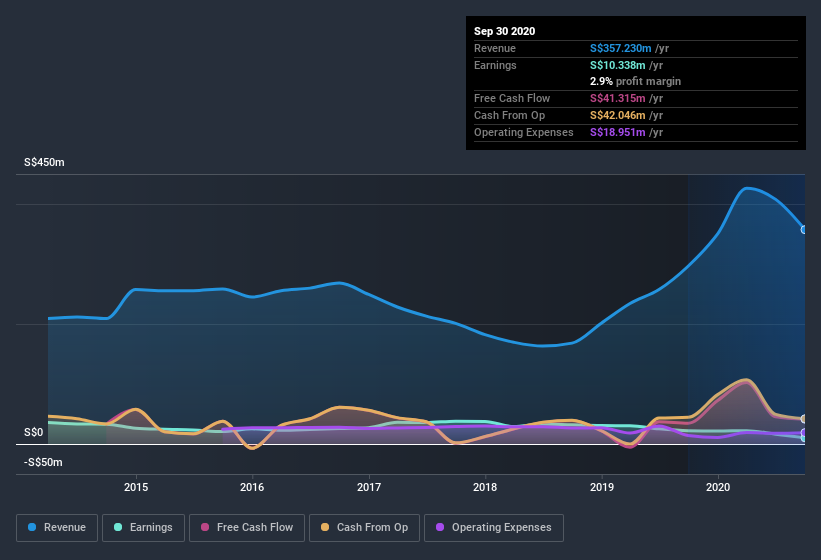
Task: Hide the Cash From Op series
Action: click(364, 528)
